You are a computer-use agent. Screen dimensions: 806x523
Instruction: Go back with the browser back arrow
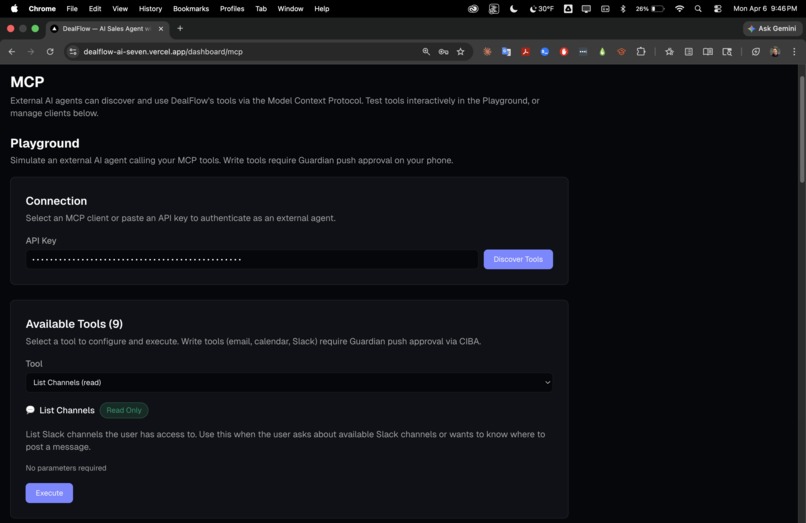click(x=12, y=51)
